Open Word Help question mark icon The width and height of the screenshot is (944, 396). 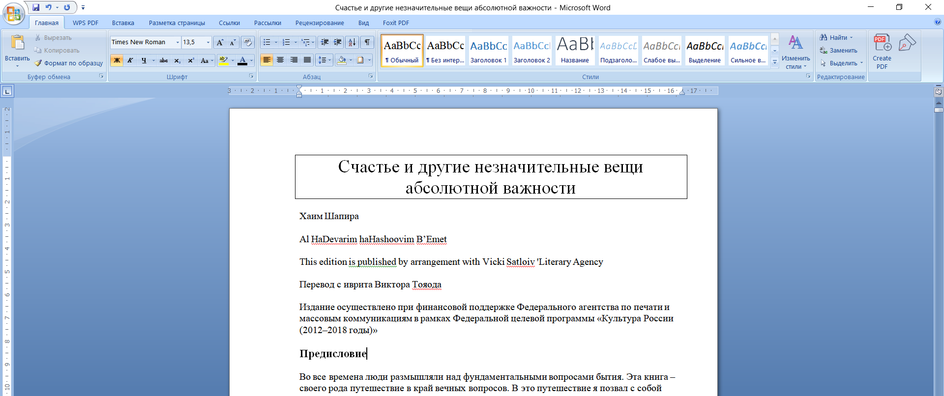pyautogui.click(x=937, y=22)
